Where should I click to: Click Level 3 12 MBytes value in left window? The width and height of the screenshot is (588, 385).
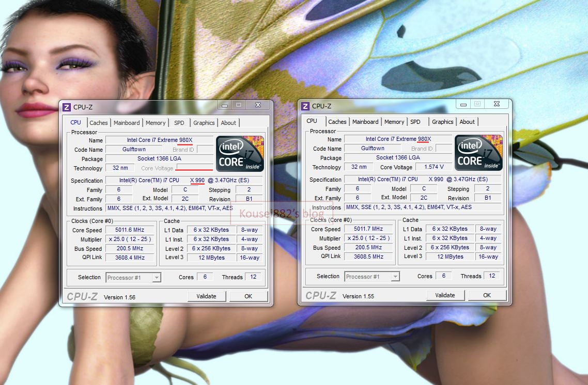[x=211, y=258]
